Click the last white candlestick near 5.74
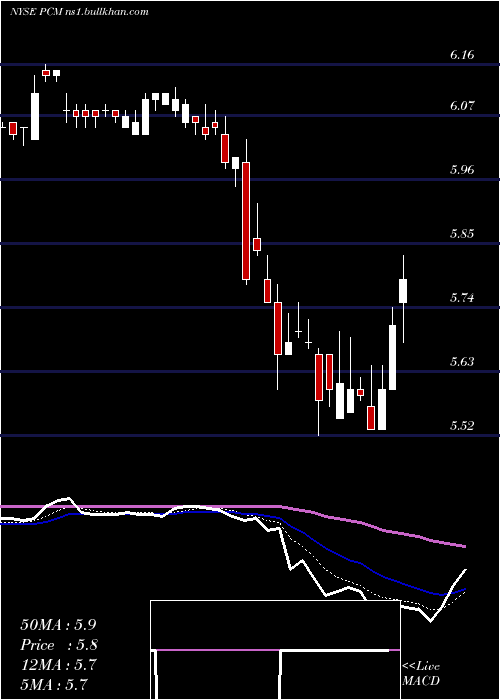 click(x=403, y=291)
